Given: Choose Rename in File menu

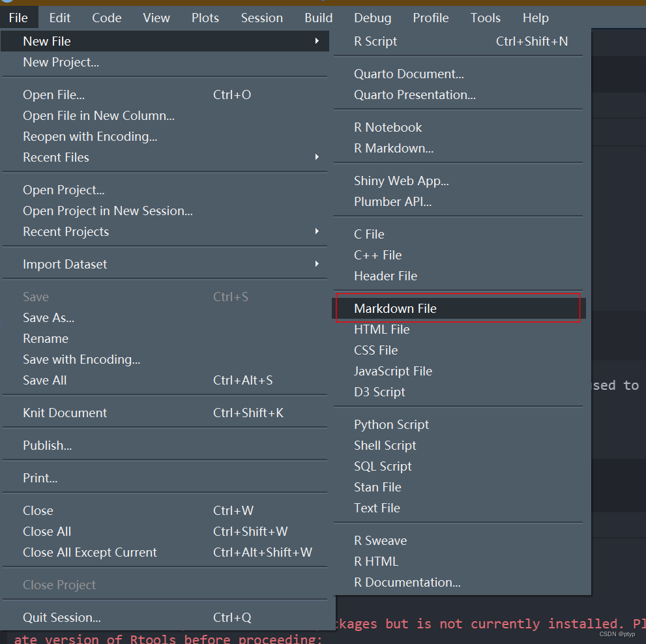Looking at the screenshot, I should coord(165,338).
